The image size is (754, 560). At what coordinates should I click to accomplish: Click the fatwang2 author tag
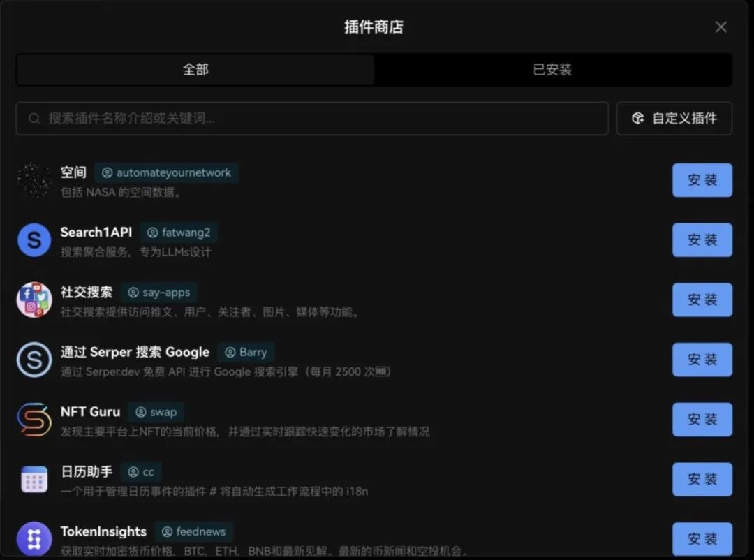click(x=179, y=233)
